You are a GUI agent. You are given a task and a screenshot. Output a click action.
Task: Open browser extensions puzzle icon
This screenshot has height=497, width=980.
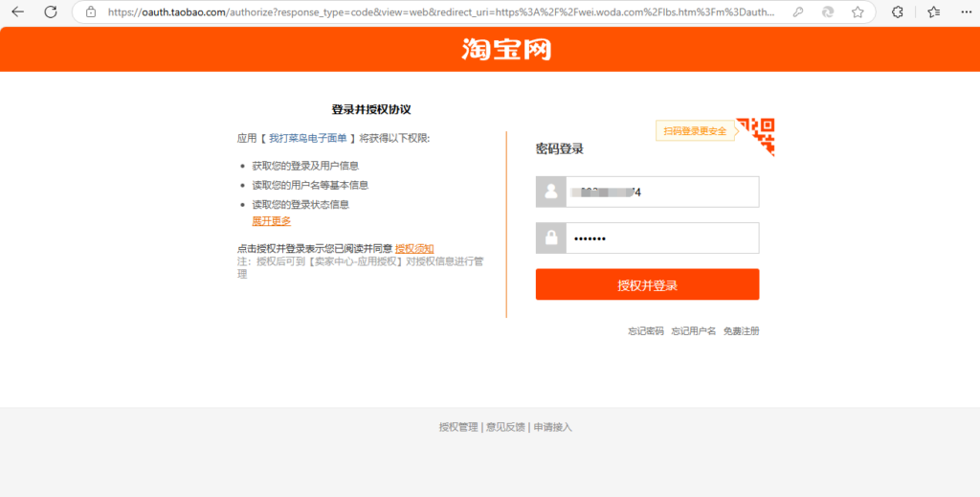[898, 12]
